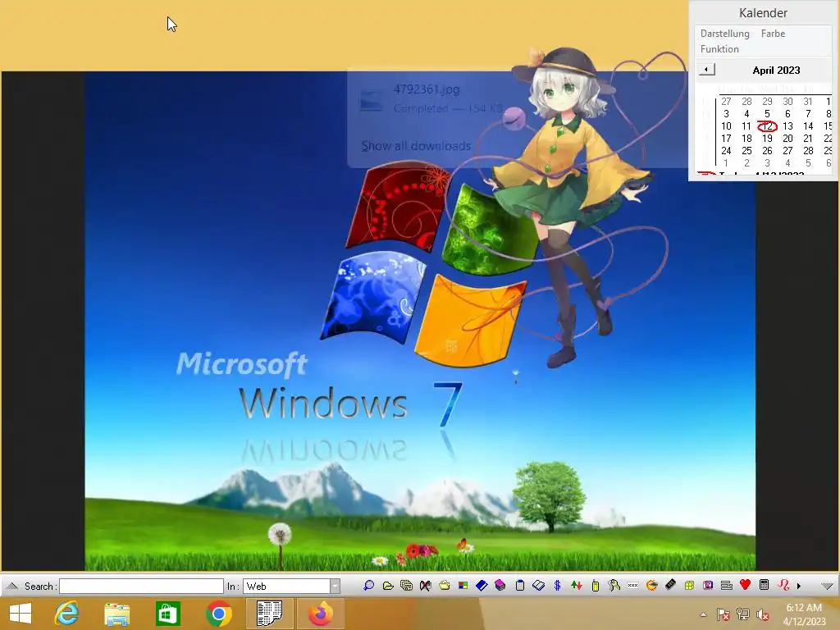Select date 24 in the Kalender
840x630 pixels.
click(726, 151)
